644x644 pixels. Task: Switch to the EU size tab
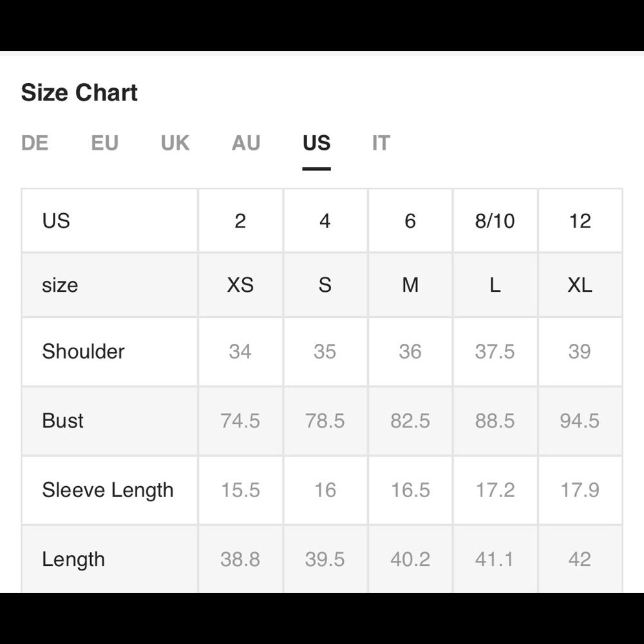tap(105, 143)
